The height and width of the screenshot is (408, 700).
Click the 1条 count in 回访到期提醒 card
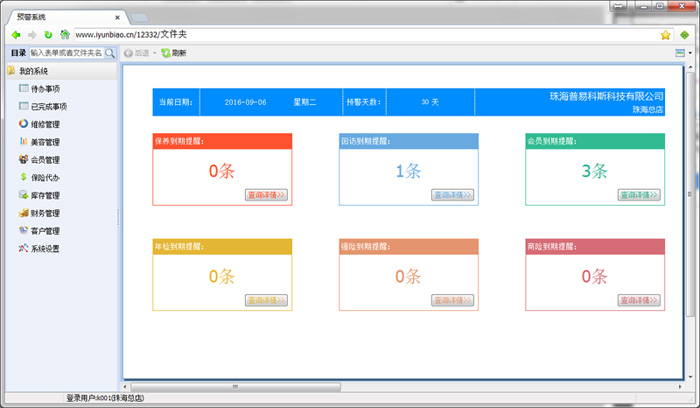coord(408,171)
